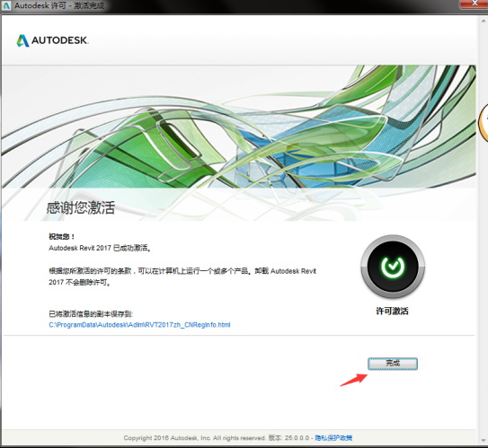The image size is (488, 448).
Task: Click the Autodesk logo in the header
Action: 52,40
